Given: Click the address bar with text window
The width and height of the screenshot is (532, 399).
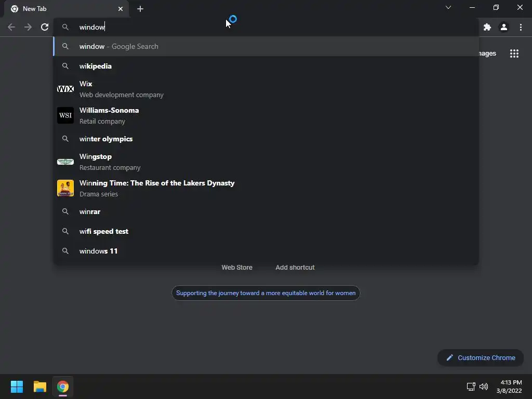Looking at the screenshot, I should click(266, 27).
